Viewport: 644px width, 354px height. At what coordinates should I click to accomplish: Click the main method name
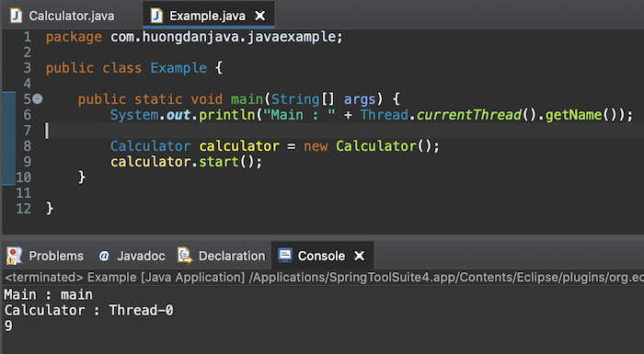coord(247,99)
